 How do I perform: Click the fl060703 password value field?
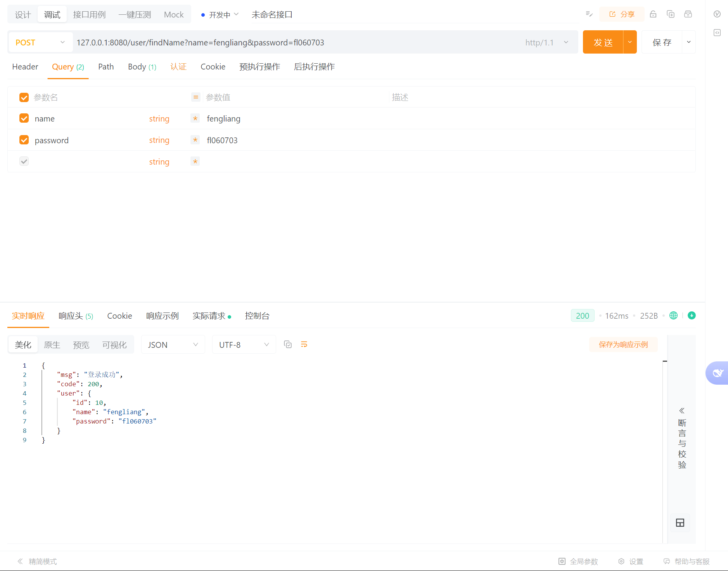point(297,140)
